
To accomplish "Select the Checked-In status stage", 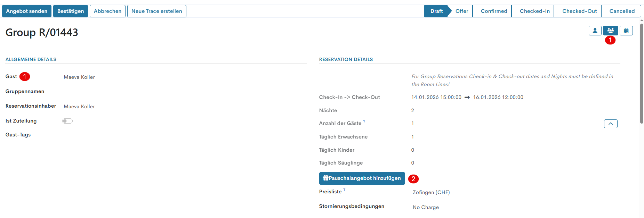I will point(534,11).
